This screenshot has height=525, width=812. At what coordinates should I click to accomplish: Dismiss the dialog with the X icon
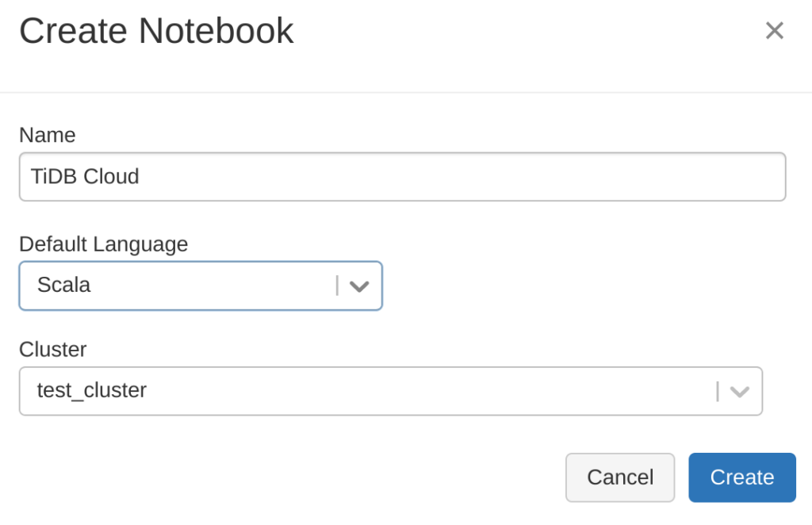coord(774,30)
